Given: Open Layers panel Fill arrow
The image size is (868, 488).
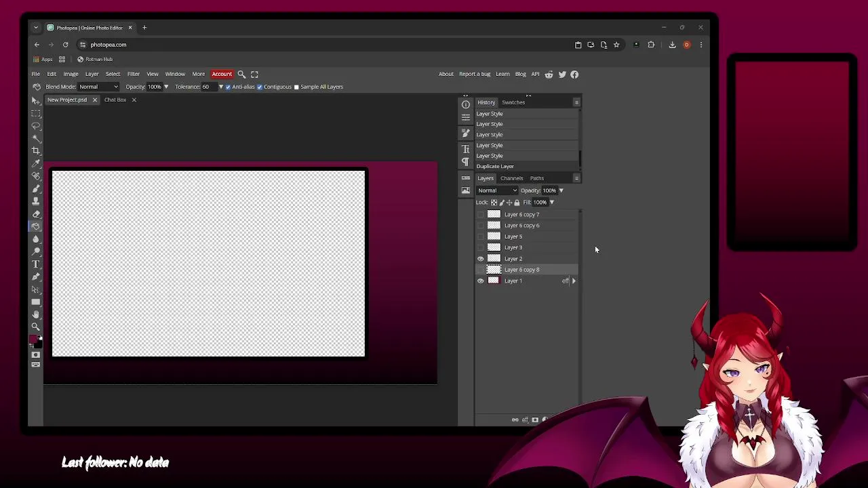Looking at the screenshot, I should pos(551,203).
